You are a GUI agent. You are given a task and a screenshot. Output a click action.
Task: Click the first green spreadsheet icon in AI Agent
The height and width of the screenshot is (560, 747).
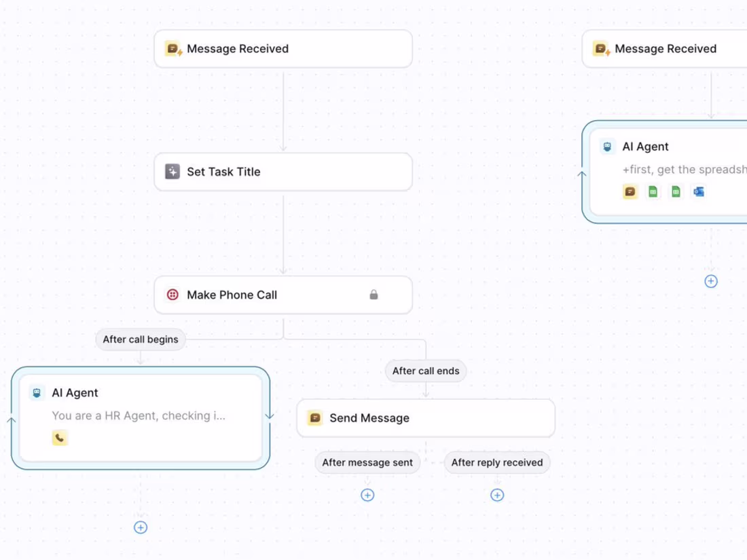coord(653,191)
